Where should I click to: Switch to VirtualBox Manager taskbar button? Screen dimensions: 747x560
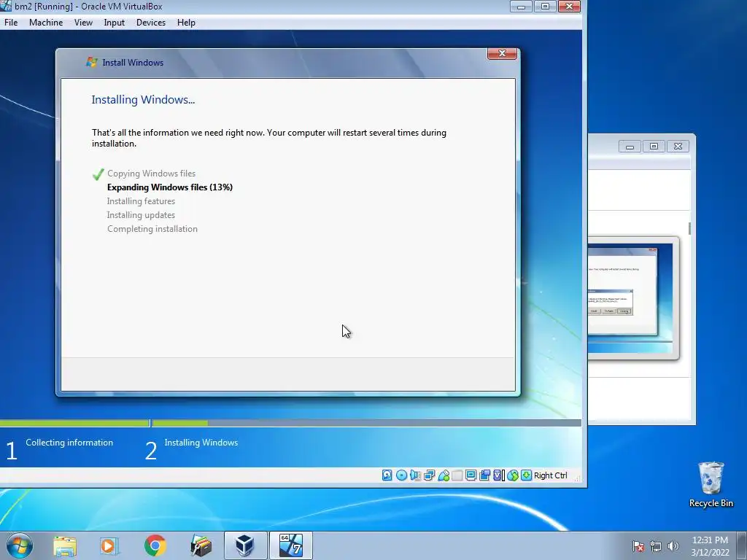[x=245, y=545]
